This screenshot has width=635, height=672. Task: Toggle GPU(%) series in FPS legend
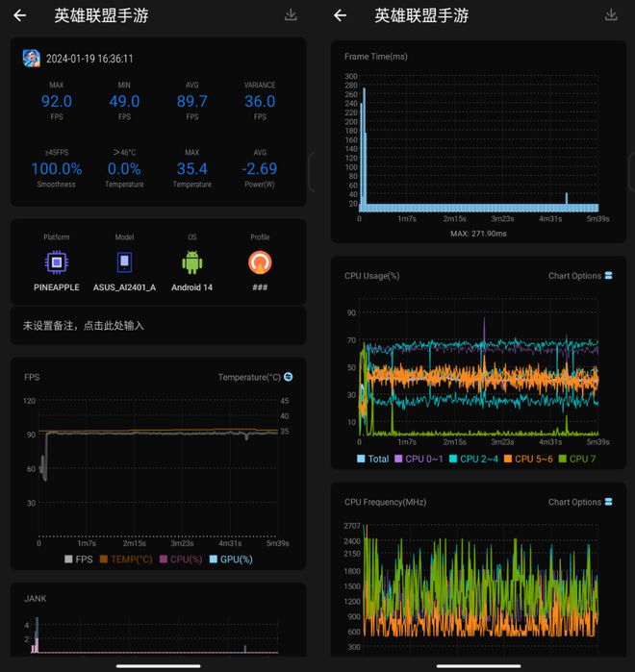pyautogui.click(x=229, y=559)
